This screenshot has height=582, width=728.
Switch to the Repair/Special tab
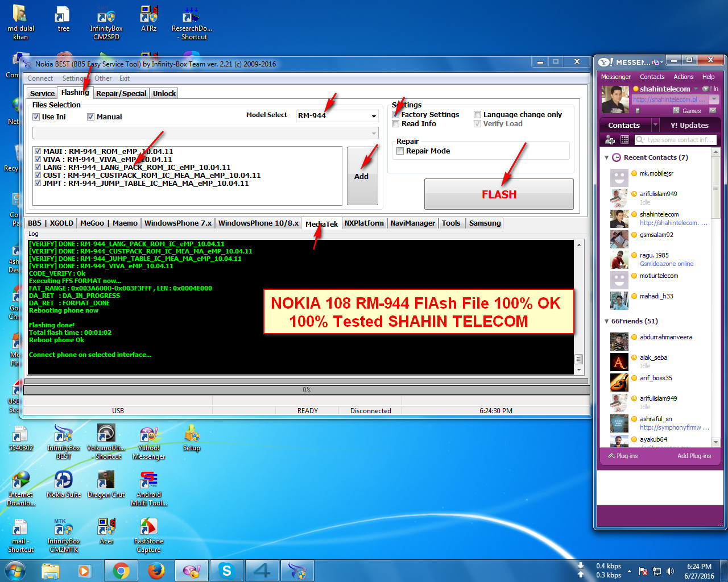pos(121,93)
